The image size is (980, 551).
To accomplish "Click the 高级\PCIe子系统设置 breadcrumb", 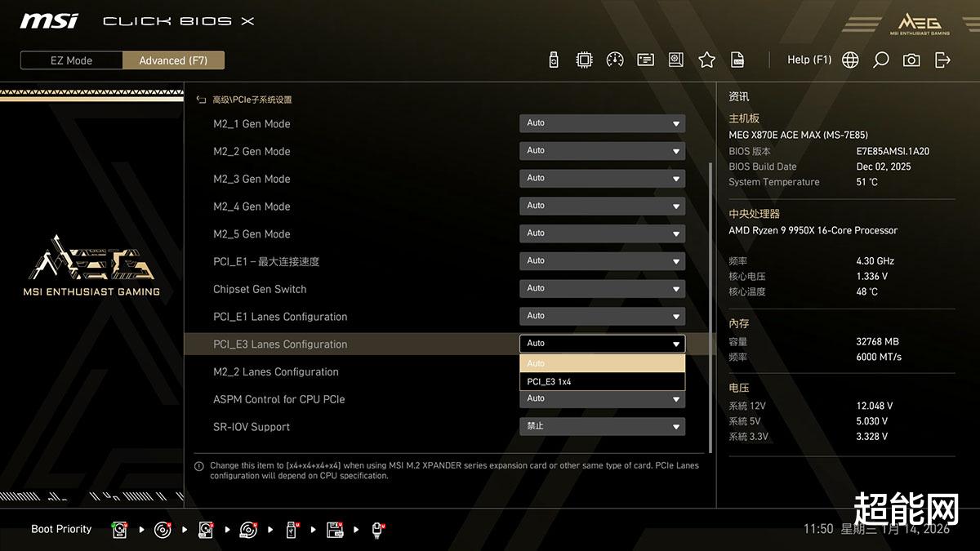I will click(x=252, y=100).
